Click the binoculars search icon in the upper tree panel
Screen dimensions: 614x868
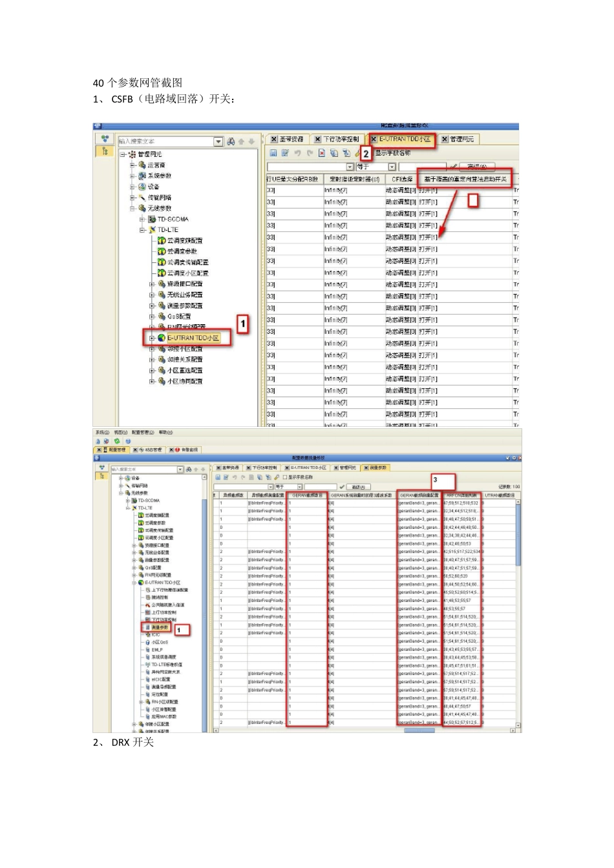[231, 141]
